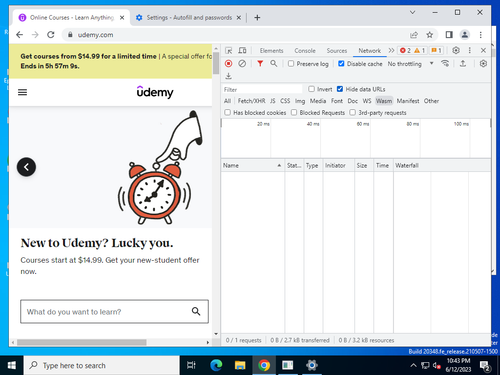This screenshot has height=375, width=500.
Task: Filter requests by Fetch/XHR
Action: click(251, 101)
